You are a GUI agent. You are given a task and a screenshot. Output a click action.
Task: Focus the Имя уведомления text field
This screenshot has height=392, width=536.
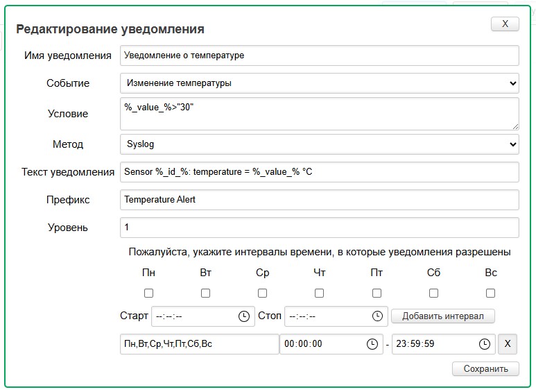[319, 56]
